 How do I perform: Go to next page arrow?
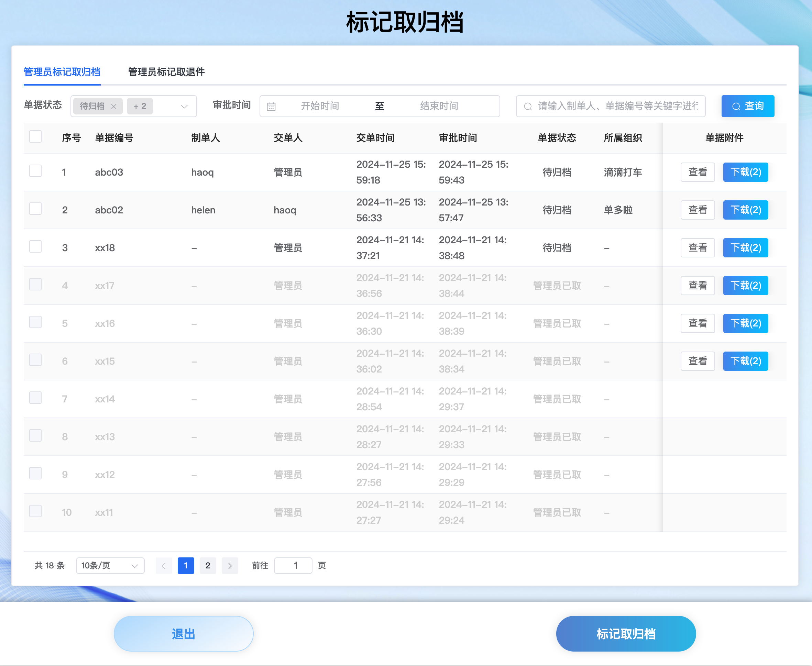pos(230,566)
